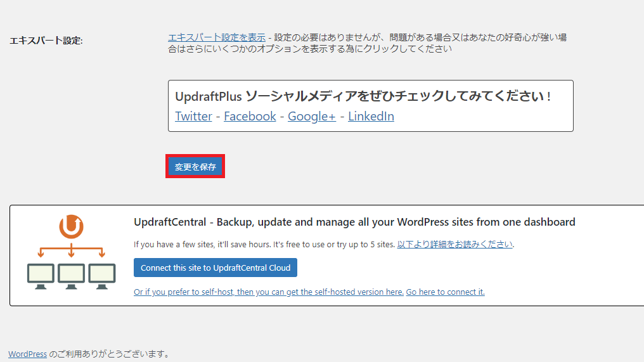The height and width of the screenshot is (362, 644).
Task: Click the expert settings description text
Action: click(418, 37)
